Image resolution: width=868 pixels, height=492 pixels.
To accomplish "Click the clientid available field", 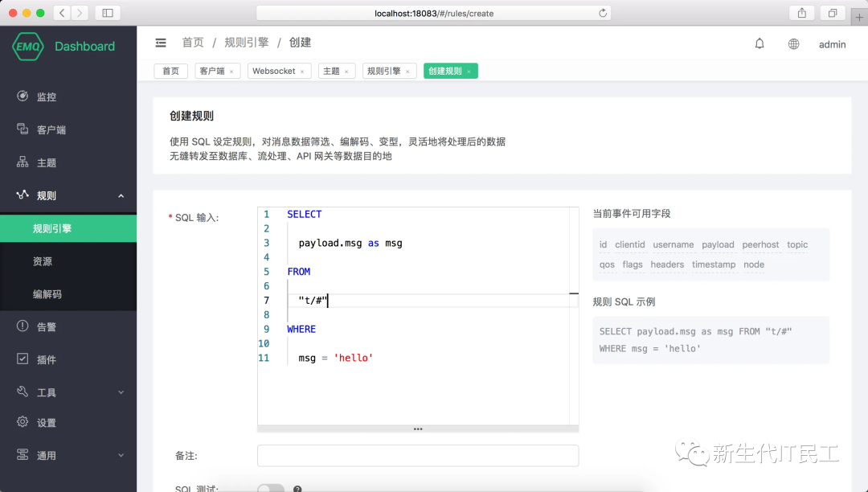I will [630, 244].
